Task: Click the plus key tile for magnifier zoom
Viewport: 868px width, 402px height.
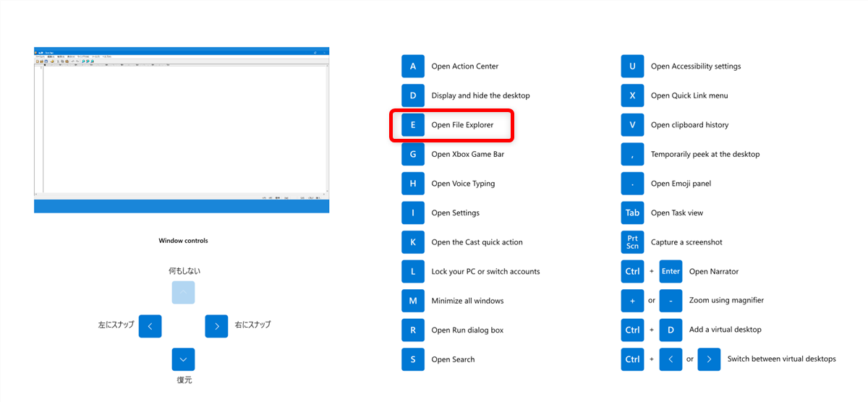Action: (x=632, y=301)
